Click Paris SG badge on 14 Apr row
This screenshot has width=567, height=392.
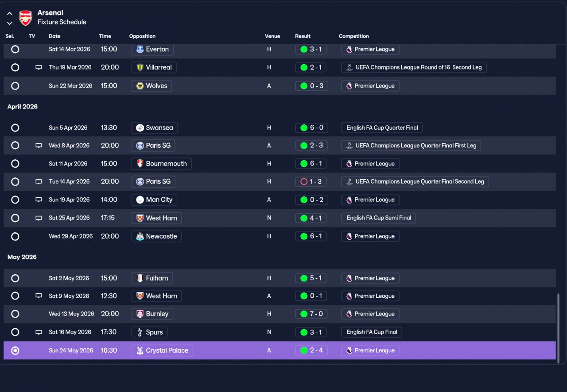[x=140, y=181]
